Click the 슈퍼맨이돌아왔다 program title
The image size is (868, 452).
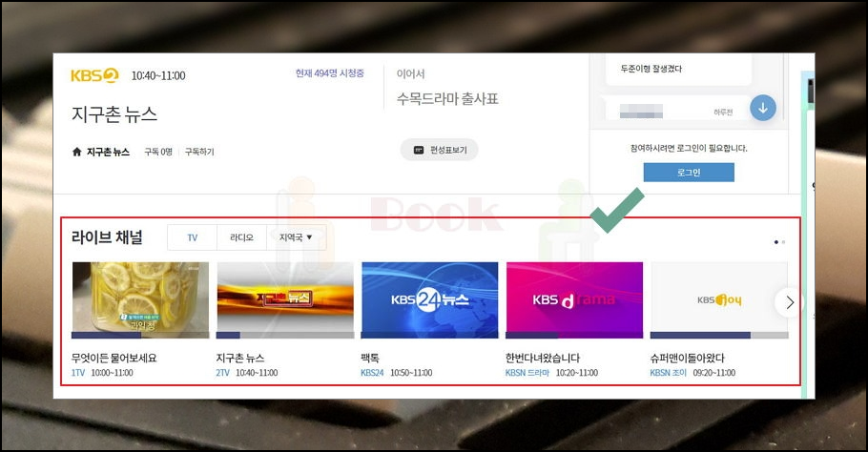pyautogui.click(x=687, y=358)
